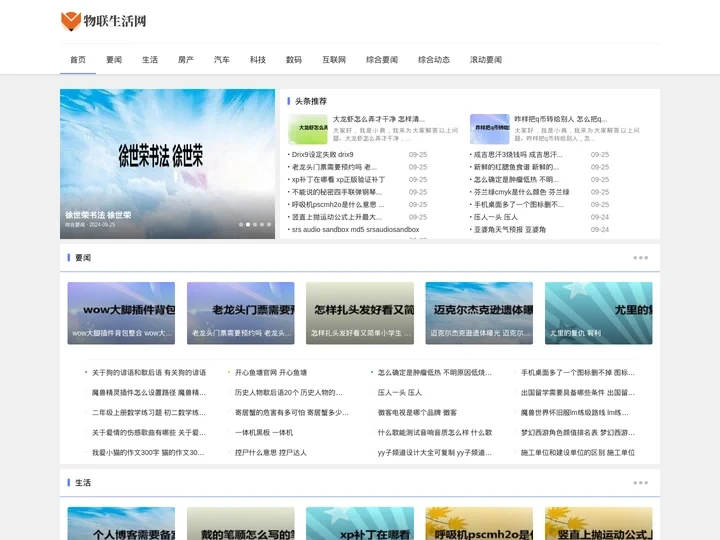Go to the 互联网 navigation item

[334, 60]
